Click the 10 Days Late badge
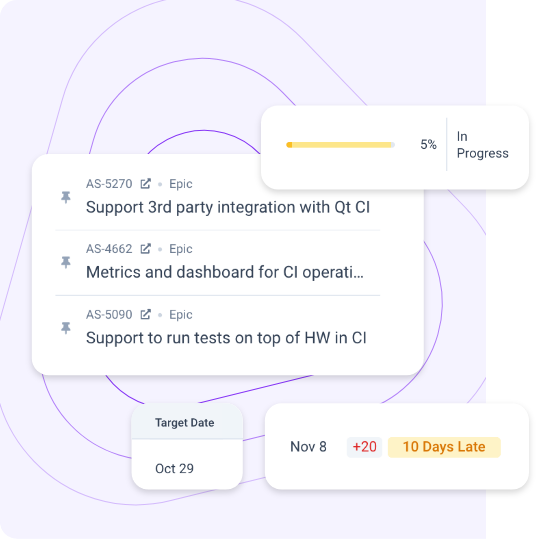The width and height of the screenshot is (538, 539). click(x=444, y=447)
